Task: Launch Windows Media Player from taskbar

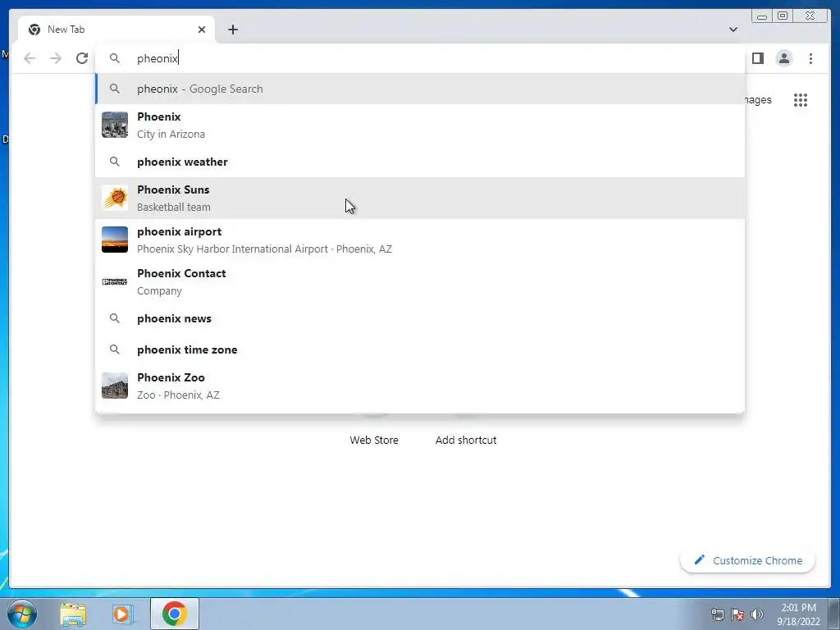Action: point(122,614)
